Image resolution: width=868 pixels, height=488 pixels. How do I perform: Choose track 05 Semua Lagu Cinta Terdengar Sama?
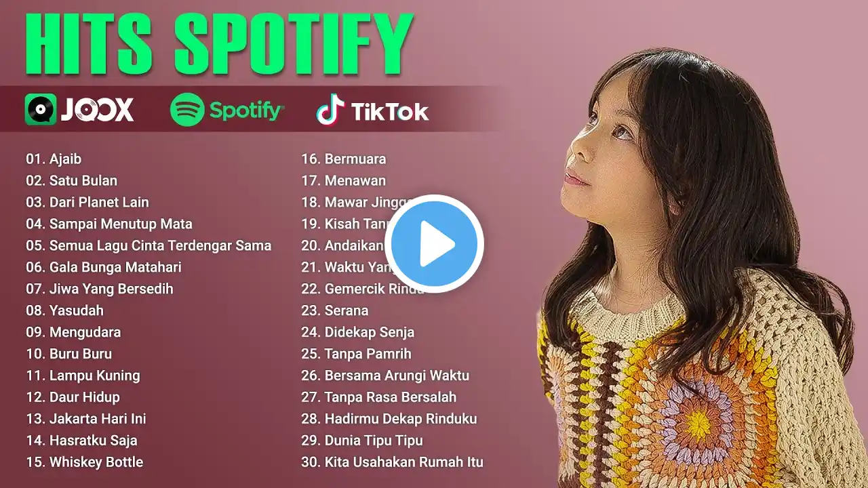pyautogui.click(x=149, y=245)
